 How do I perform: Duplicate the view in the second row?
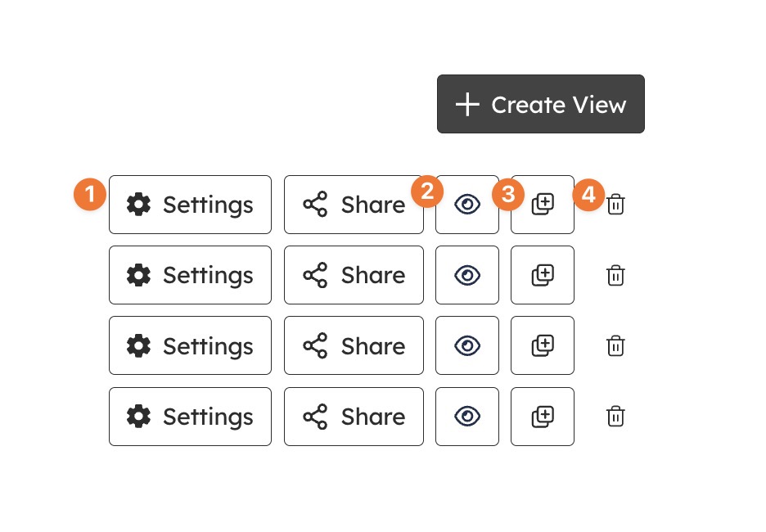pos(543,275)
